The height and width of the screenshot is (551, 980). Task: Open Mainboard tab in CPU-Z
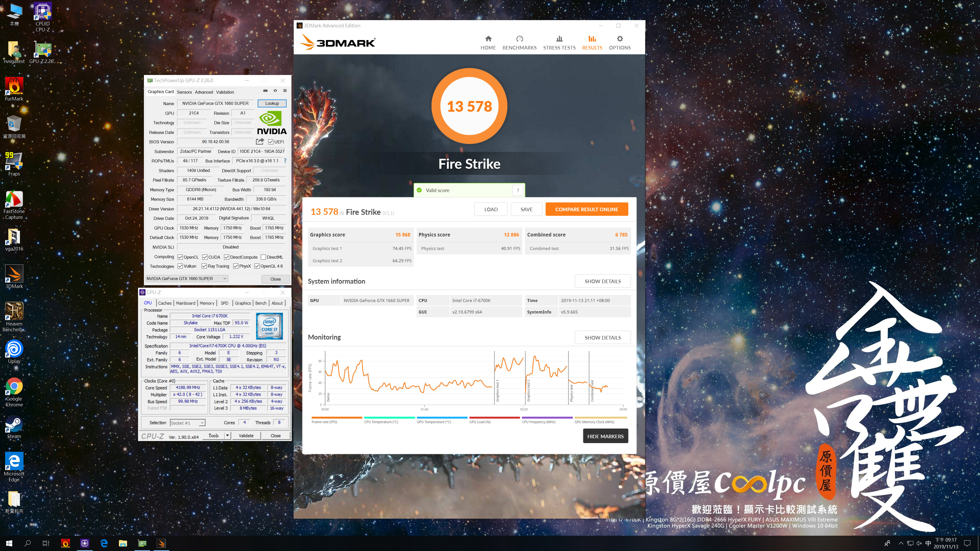(186, 303)
